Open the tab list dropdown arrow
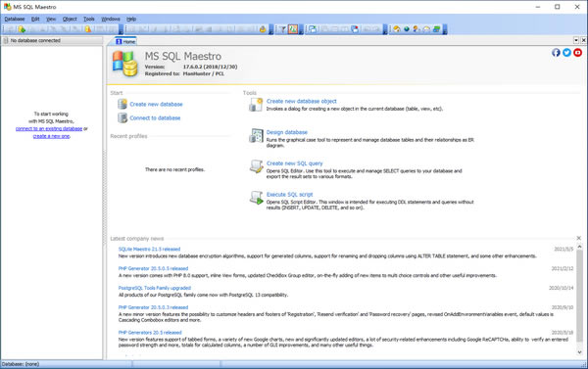The width and height of the screenshot is (588, 369). point(576,40)
